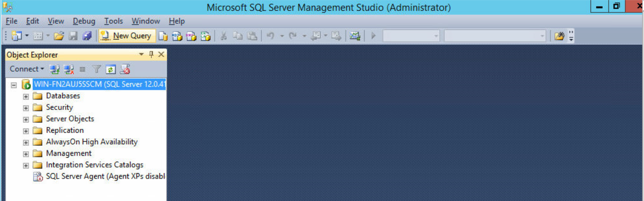Close the Object Explorer panel

pos(161,55)
